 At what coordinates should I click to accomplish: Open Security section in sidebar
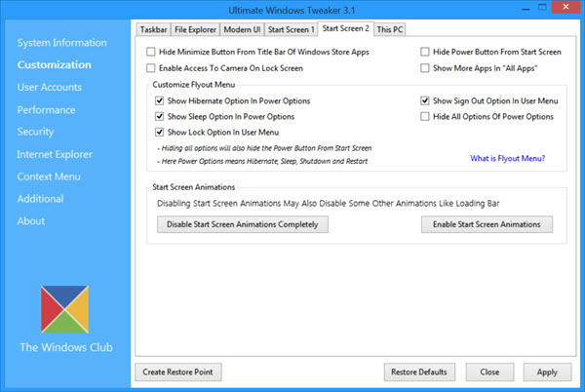(x=35, y=132)
